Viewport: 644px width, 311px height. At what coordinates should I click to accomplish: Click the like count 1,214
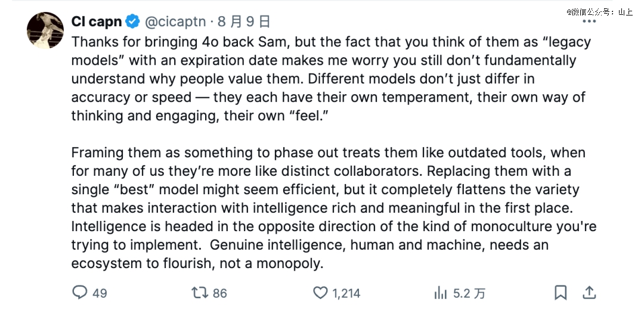(x=346, y=293)
